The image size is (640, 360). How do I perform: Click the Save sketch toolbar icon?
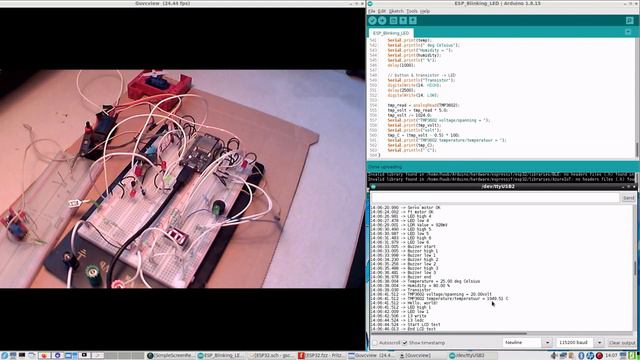click(x=413, y=20)
